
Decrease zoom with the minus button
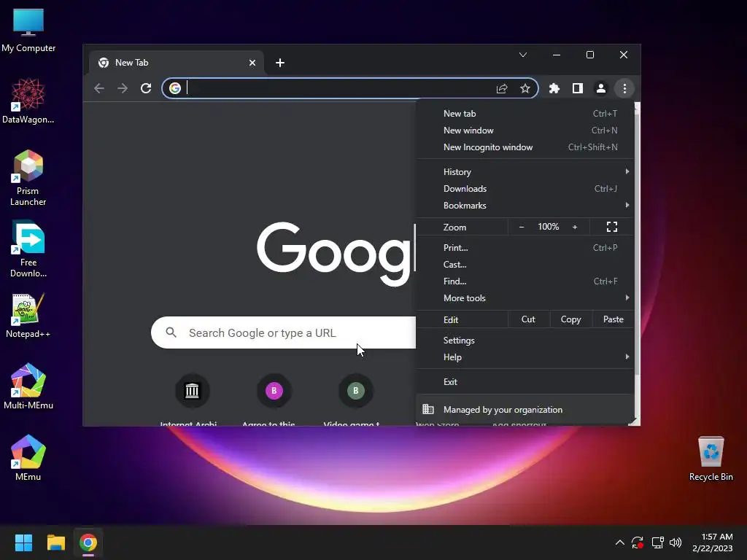pos(521,227)
